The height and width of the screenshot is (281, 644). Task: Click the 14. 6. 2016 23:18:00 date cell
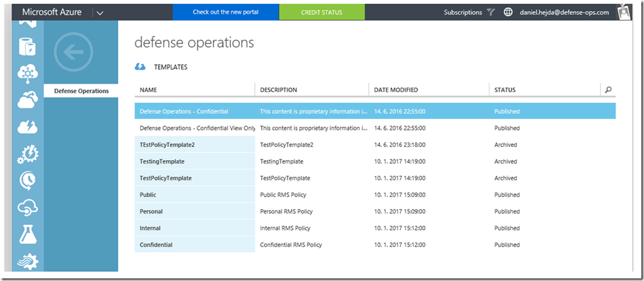399,145
